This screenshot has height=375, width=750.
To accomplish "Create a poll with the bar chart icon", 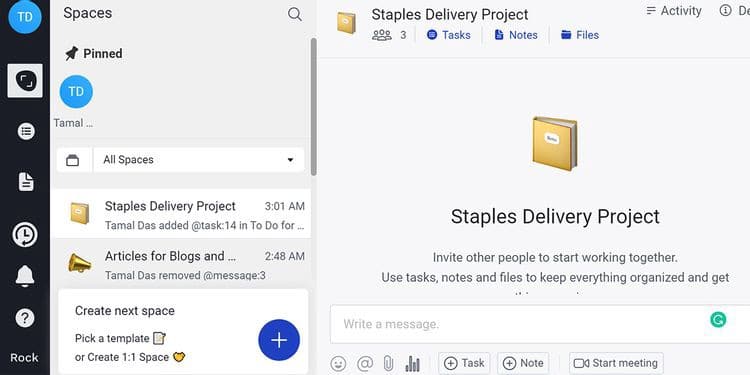I will click(412, 364).
